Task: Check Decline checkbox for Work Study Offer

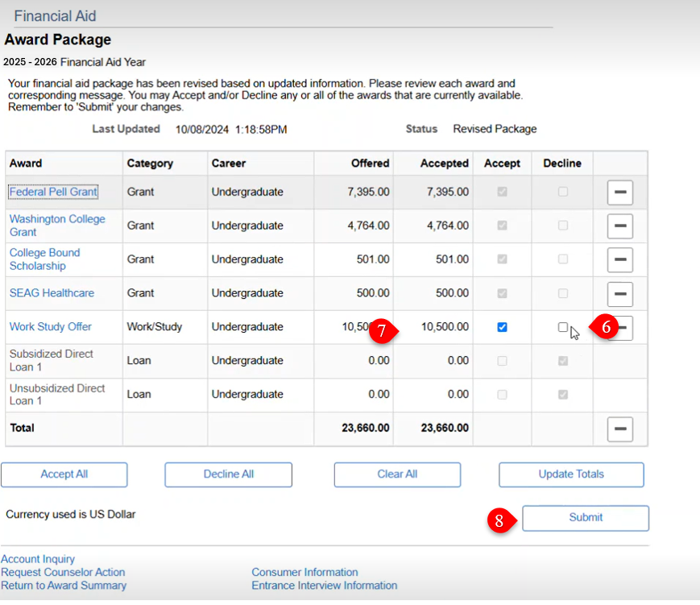Action: (563, 327)
